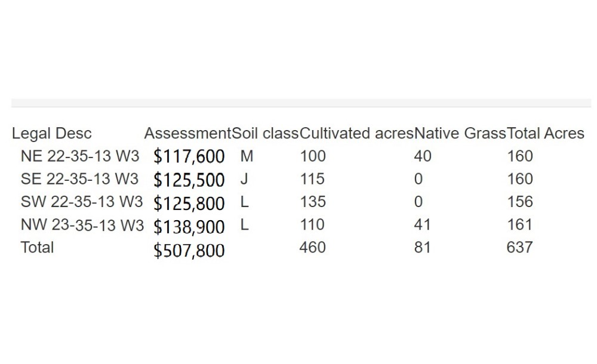Select the 460 cultivated acres total
The height and width of the screenshot is (364, 597).
point(313,248)
